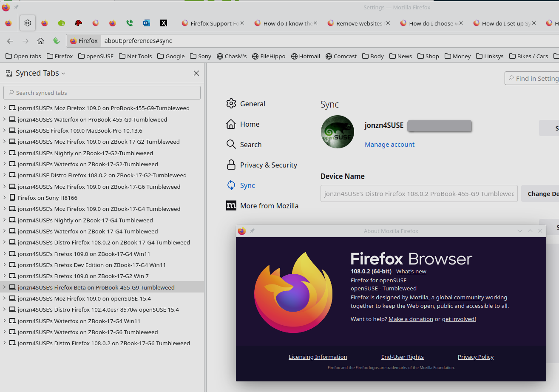Expand the Firefox on Sony H8166 device

5,198
